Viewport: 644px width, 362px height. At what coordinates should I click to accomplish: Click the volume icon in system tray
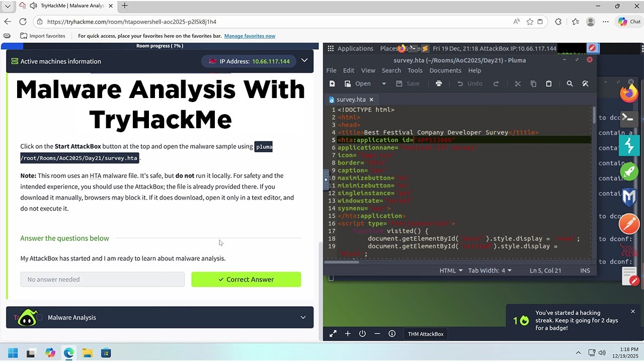(x=602, y=353)
